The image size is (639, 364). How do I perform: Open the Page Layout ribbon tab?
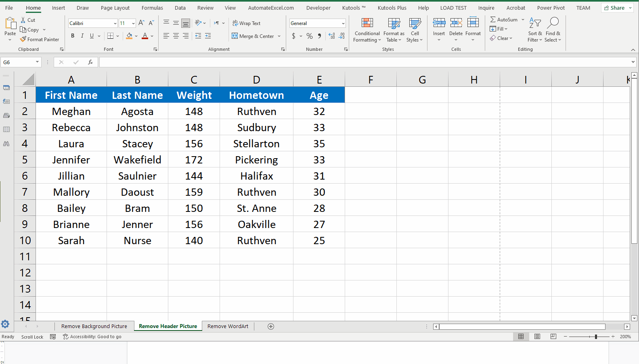tap(115, 8)
